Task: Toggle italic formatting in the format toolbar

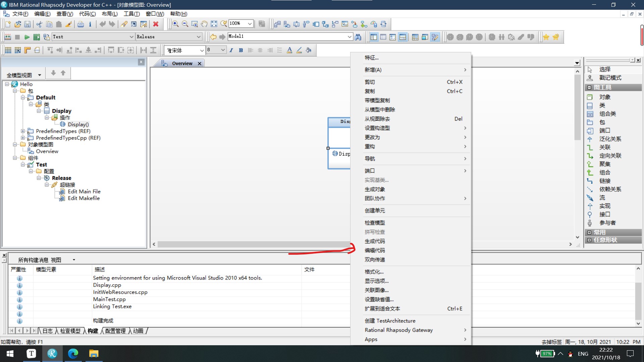Action: click(x=231, y=50)
